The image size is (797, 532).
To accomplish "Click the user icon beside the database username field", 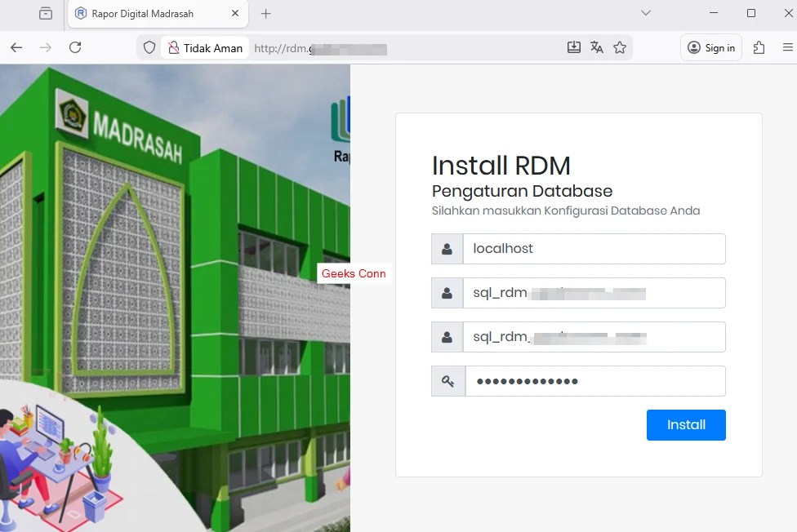I will [447, 292].
